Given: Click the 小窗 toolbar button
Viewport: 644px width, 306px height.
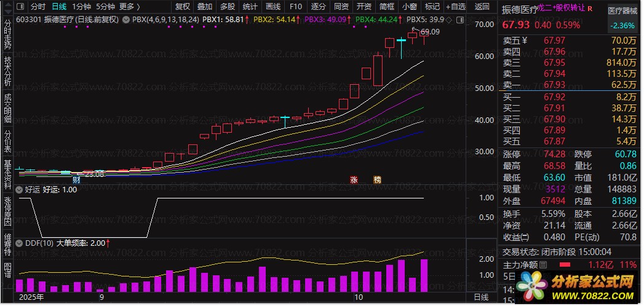Looking at the screenshot, I should coord(409,7).
